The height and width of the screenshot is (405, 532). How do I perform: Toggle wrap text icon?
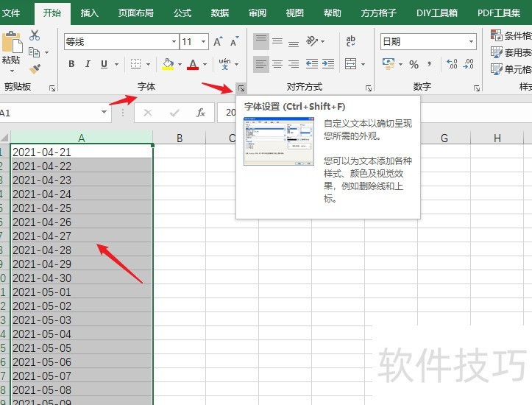(x=350, y=41)
